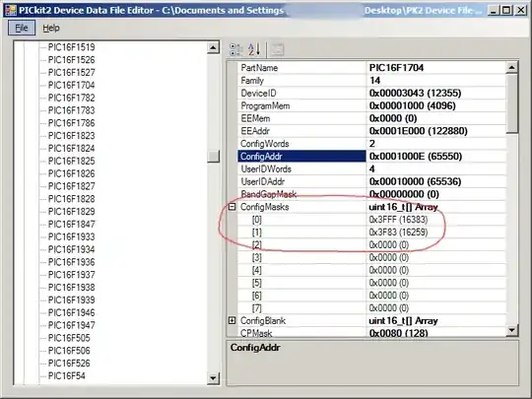Viewport: 532px width, 399px height.
Task: Expand the ConfigBlank array
Action: click(233, 320)
